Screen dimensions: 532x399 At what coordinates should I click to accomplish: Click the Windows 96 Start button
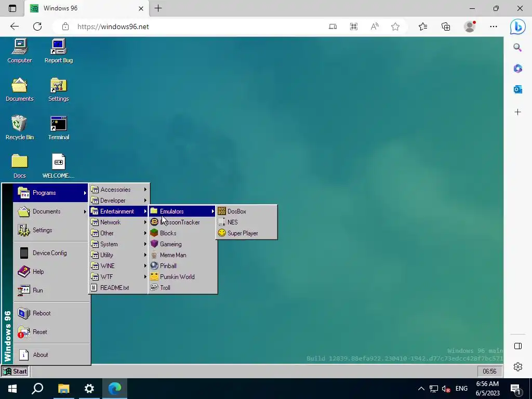tap(15, 371)
